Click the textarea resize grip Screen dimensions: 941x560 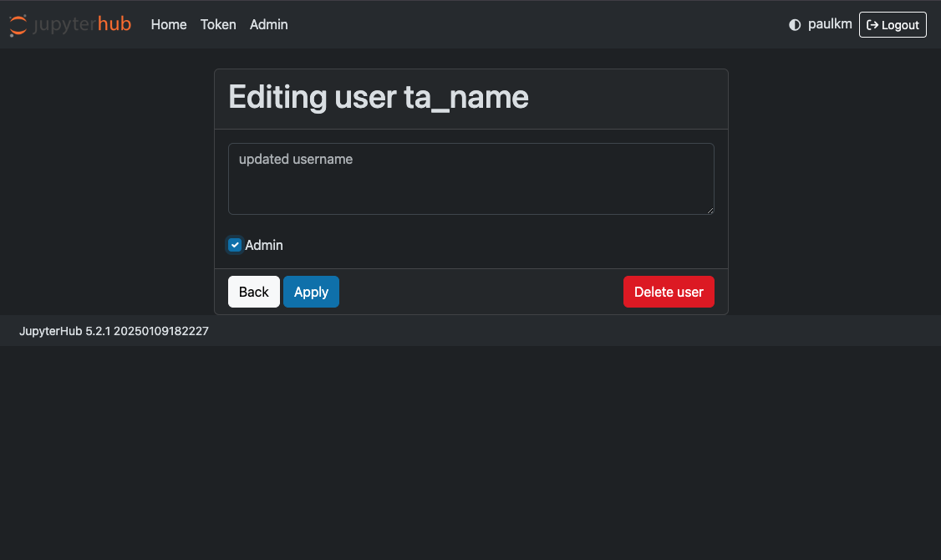coord(711,212)
